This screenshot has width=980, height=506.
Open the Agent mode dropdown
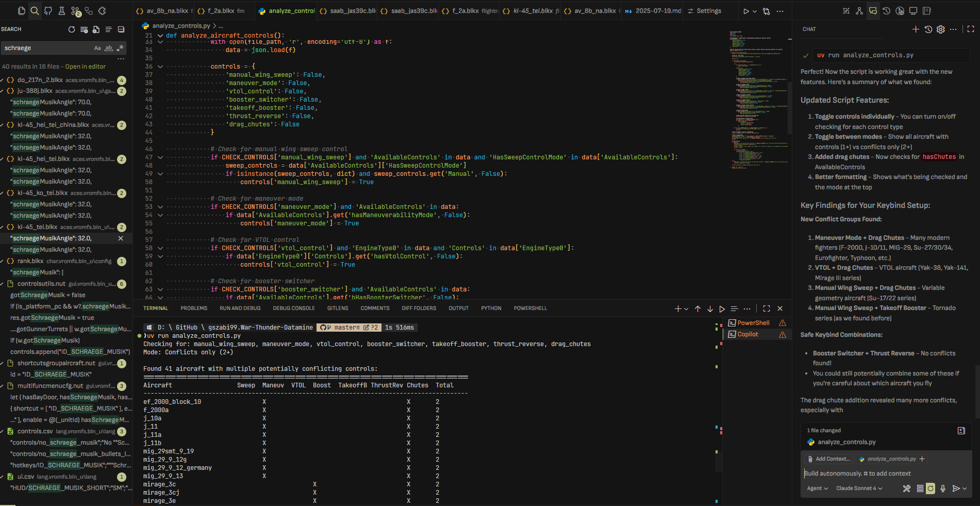[x=818, y=488]
